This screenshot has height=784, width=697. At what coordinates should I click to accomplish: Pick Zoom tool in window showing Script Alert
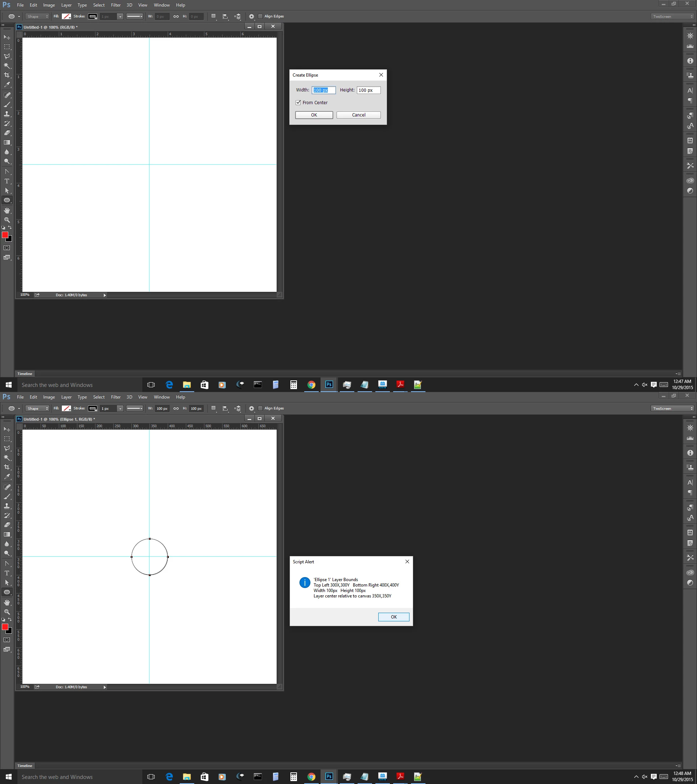7,612
